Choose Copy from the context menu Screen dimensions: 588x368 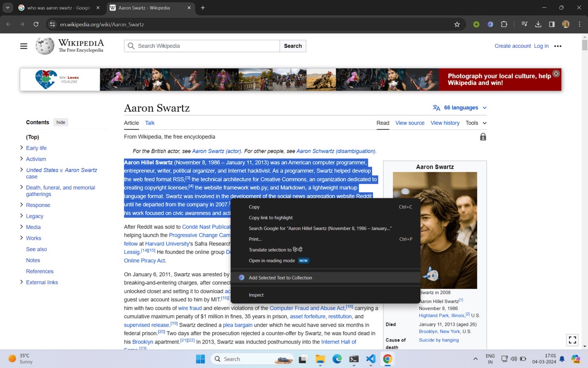325,207
